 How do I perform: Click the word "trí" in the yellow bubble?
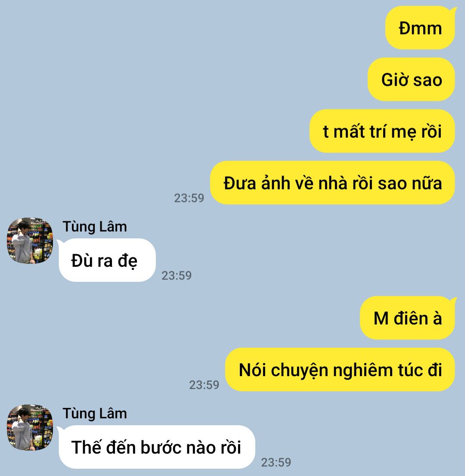[378, 132]
